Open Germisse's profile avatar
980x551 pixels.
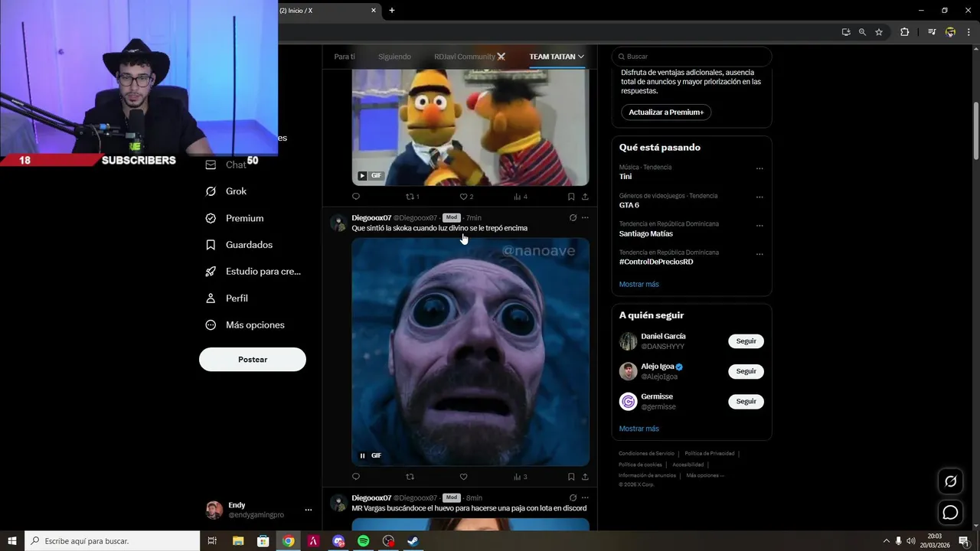[x=628, y=401]
